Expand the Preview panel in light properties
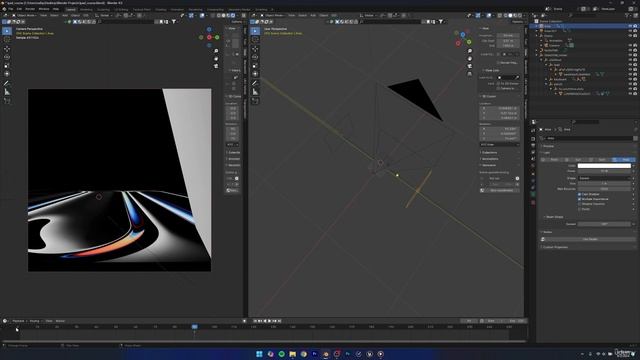Viewport: 640px width, 360px height. point(549,146)
